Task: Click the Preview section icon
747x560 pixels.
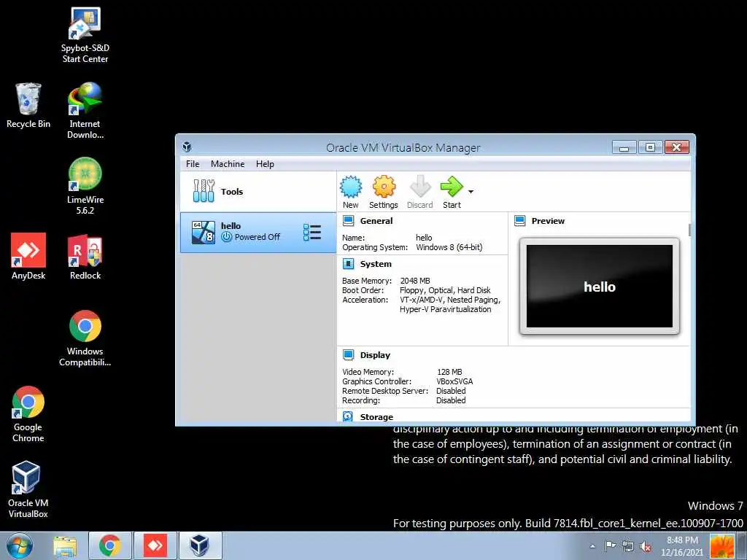Action: 519,221
